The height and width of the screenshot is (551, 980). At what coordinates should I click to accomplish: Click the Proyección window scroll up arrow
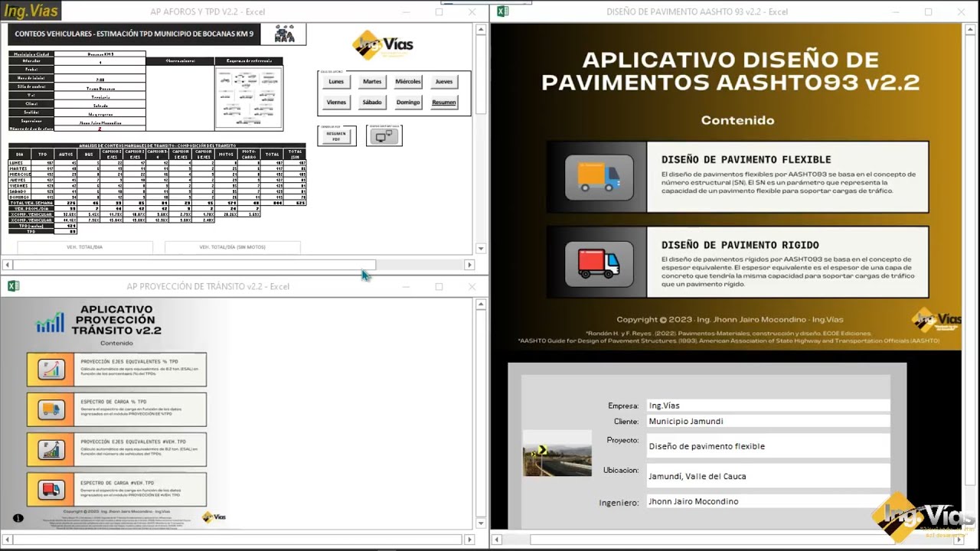click(481, 304)
